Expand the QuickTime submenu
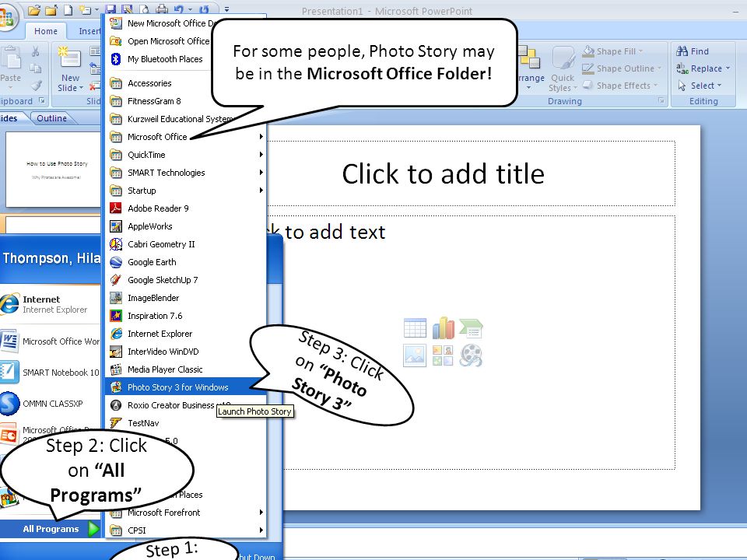This screenshot has width=747, height=560. coord(185,155)
